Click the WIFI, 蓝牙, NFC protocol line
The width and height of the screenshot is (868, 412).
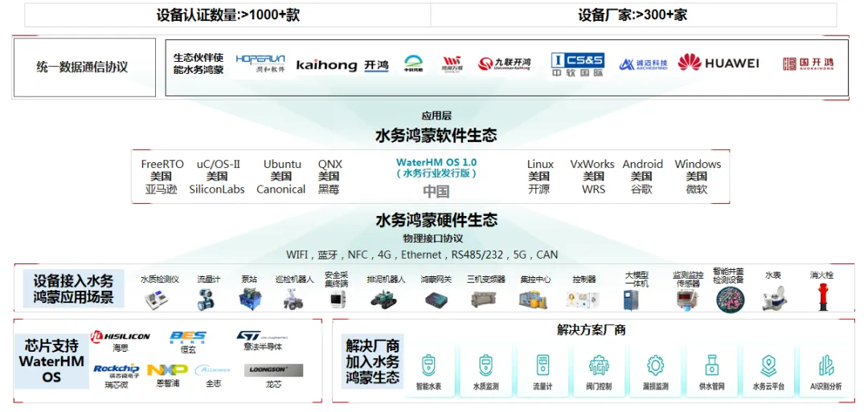(x=422, y=255)
